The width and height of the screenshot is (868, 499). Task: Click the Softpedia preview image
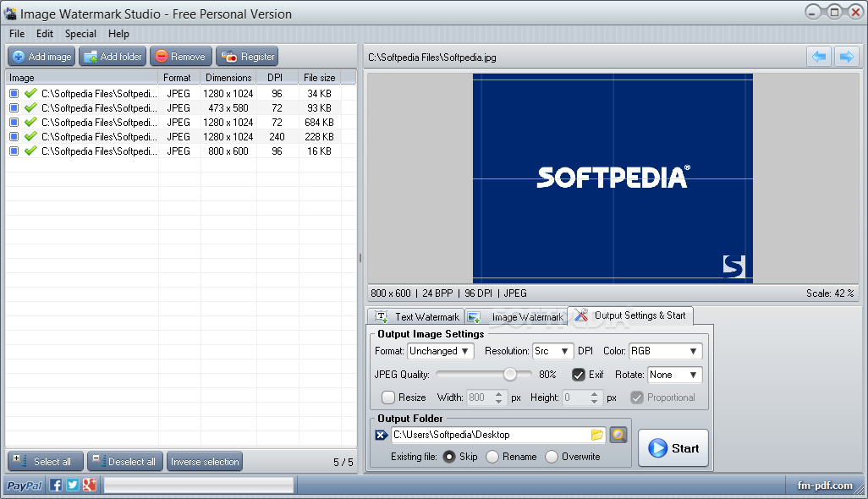(613, 178)
